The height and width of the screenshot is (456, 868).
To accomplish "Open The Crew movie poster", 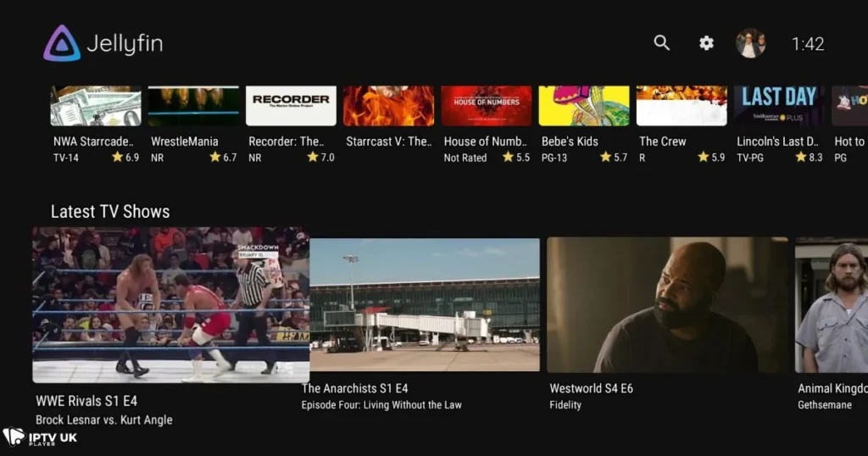I will tap(682, 106).
